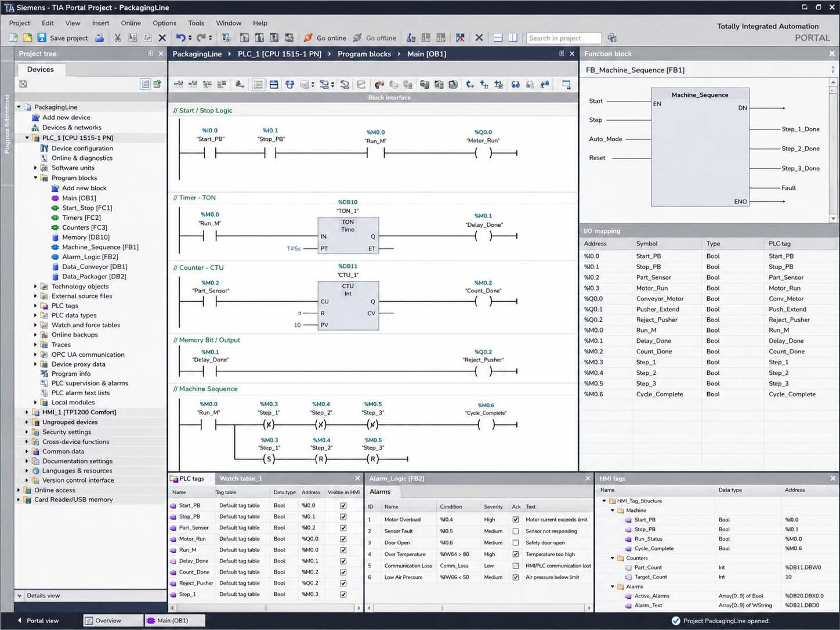
Task: Click the New project toolbar icon
Action: (x=13, y=38)
